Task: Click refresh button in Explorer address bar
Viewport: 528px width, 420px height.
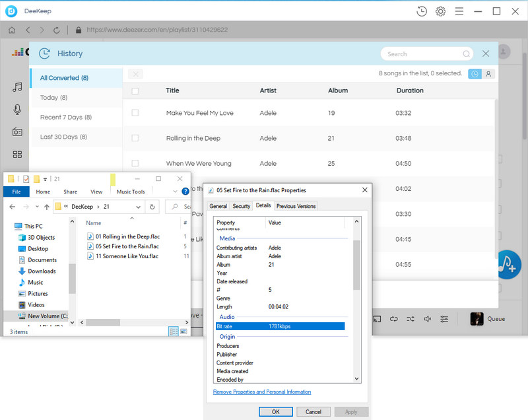Action: (152, 207)
